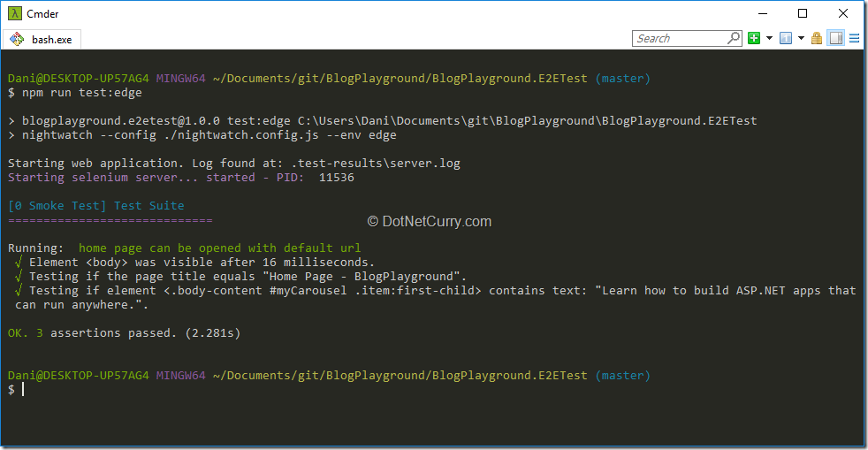Toggle the alternative mode scrollbar icon
This screenshot has width=868, height=450.
click(836, 38)
